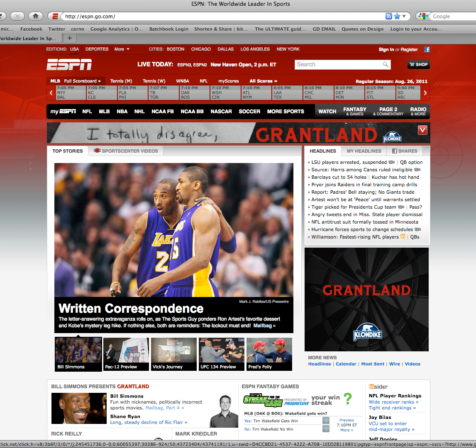Open the More Sports navigation menu

tap(286, 112)
